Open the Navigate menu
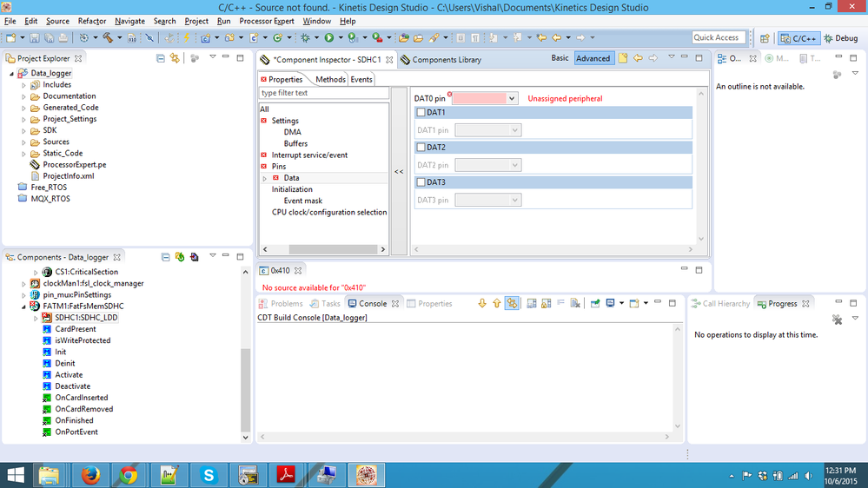This screenshot has width=868, height=488. (x=129, y=21)
